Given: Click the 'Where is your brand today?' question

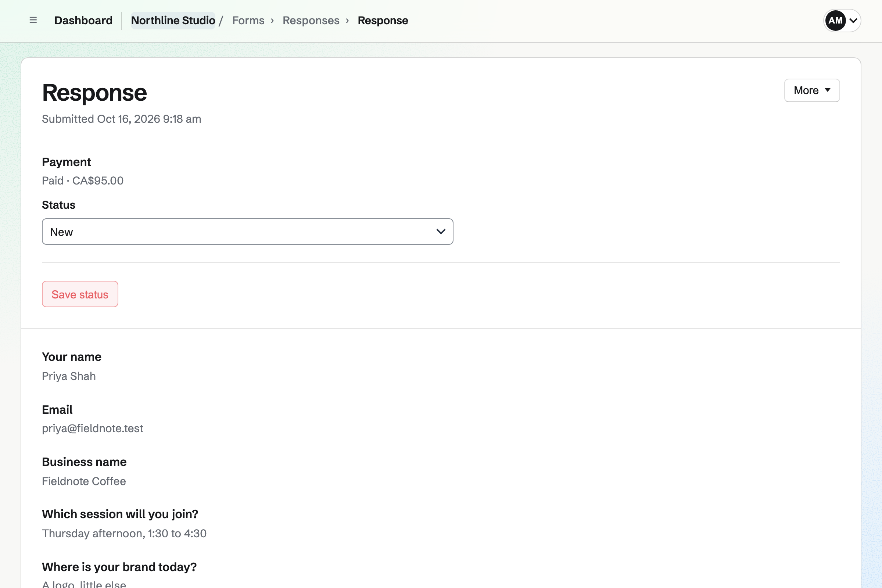Looking at the screenshot, I should point(119,567).
